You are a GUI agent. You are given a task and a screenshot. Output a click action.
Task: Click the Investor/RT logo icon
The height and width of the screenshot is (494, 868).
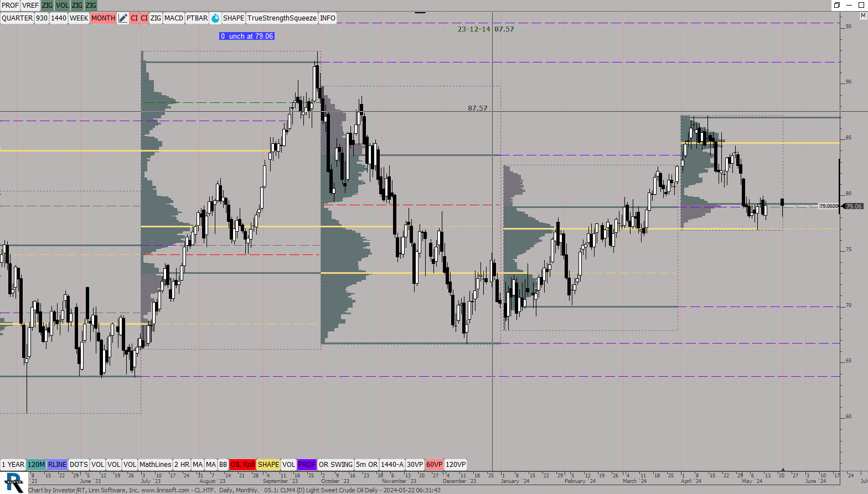[x=13, y=482]
